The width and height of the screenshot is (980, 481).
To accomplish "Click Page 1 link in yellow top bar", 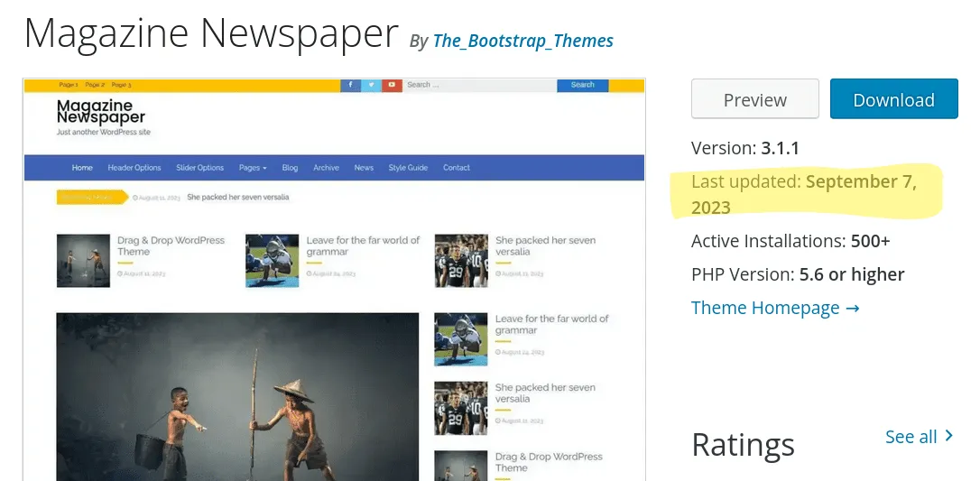I will tap(69, 85).
